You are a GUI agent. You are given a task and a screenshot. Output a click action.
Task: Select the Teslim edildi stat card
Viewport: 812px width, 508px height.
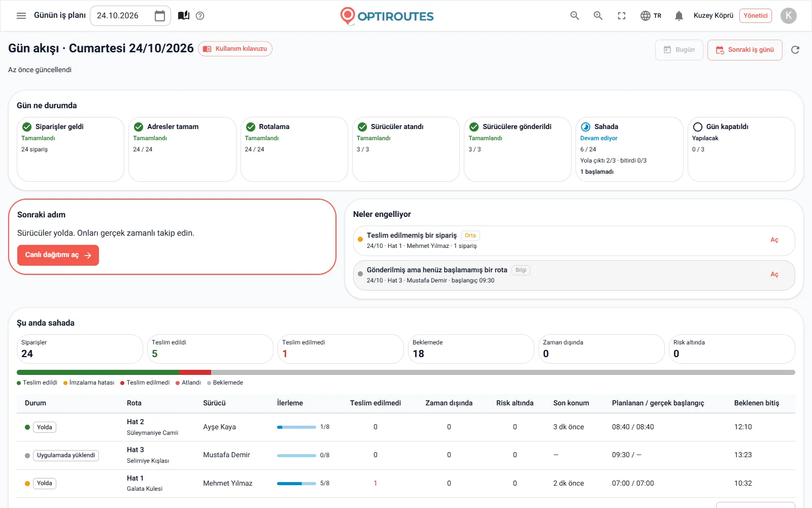point(210,349)
